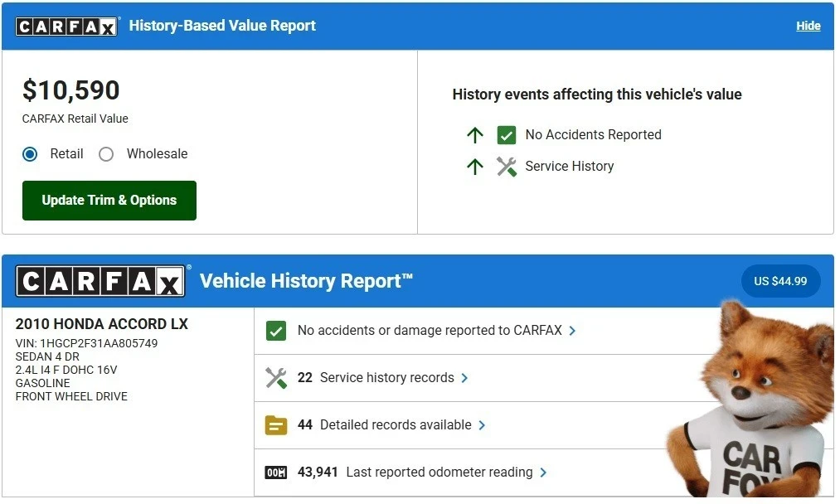840x504 pixels.
Task: Click 2010 HONDA ACCORD LX heading
Action: (102, 325)
